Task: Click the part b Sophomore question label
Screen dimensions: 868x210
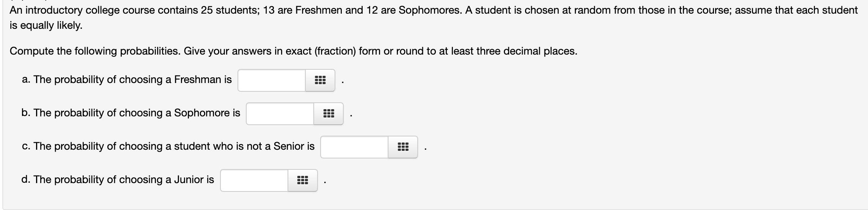Action: 131,113
